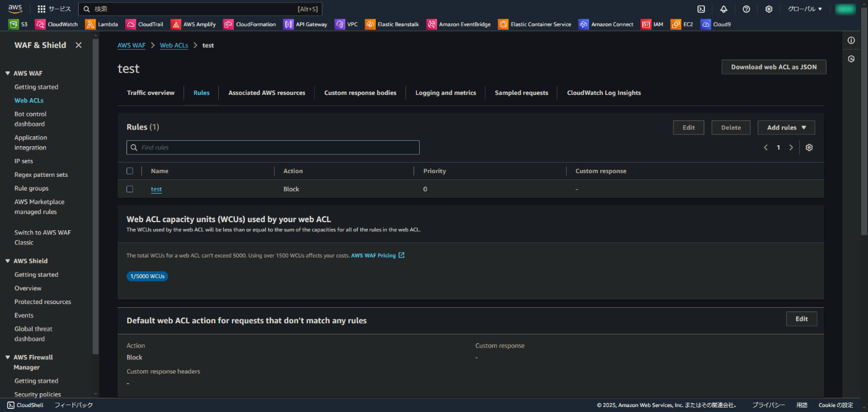Open IP sets in sidebar

tap(24, 161)
